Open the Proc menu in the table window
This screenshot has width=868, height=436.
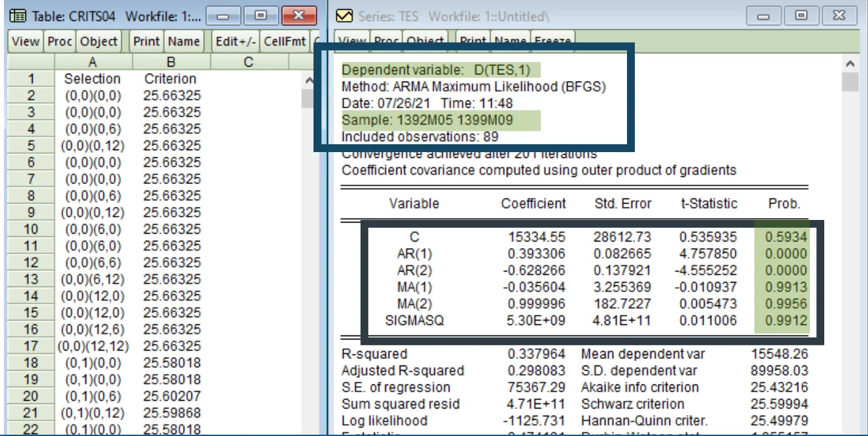[x=59, y=42]
